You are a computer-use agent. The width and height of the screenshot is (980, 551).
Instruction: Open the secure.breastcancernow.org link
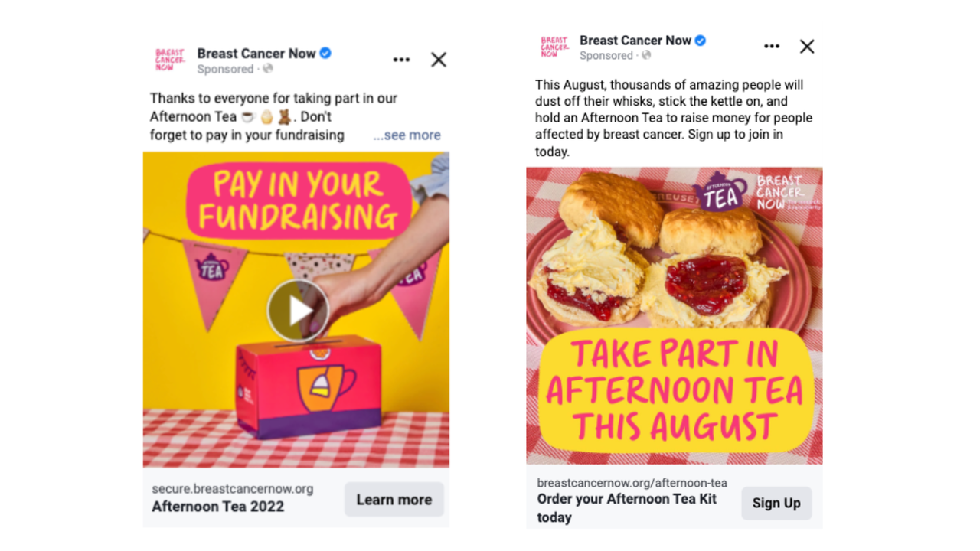pos(233,489)
